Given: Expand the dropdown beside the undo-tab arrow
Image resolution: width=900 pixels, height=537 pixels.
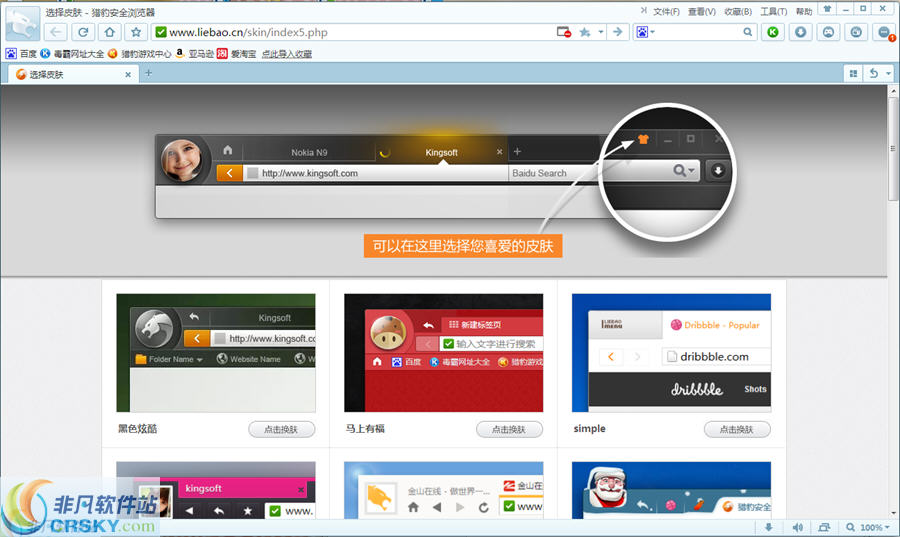Looking at the screenshot, I should click(889, 73).
